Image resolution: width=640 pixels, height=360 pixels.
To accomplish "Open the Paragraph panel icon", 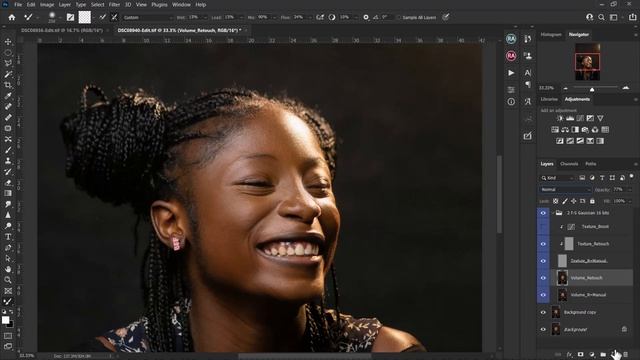I will [528, 84].
